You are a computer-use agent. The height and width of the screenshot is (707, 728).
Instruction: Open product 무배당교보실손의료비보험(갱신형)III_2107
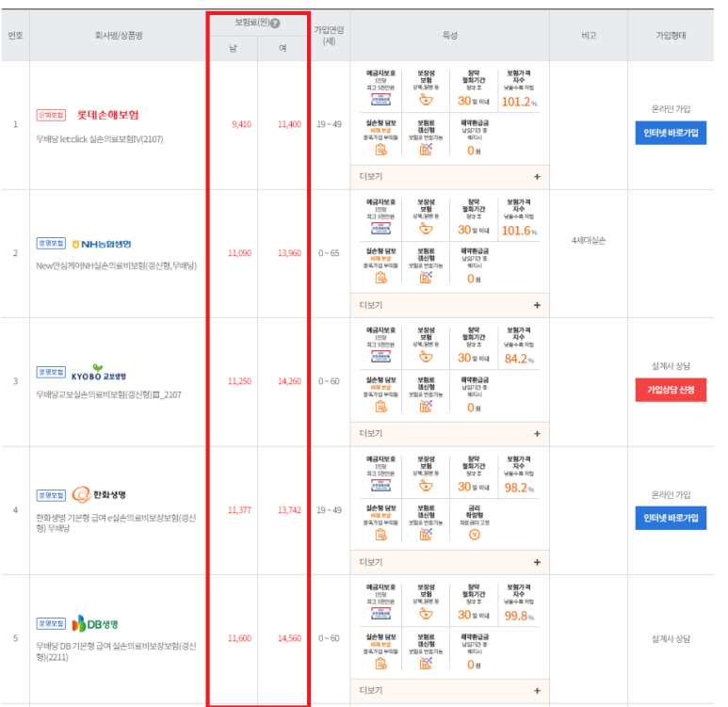coord(108,394)
